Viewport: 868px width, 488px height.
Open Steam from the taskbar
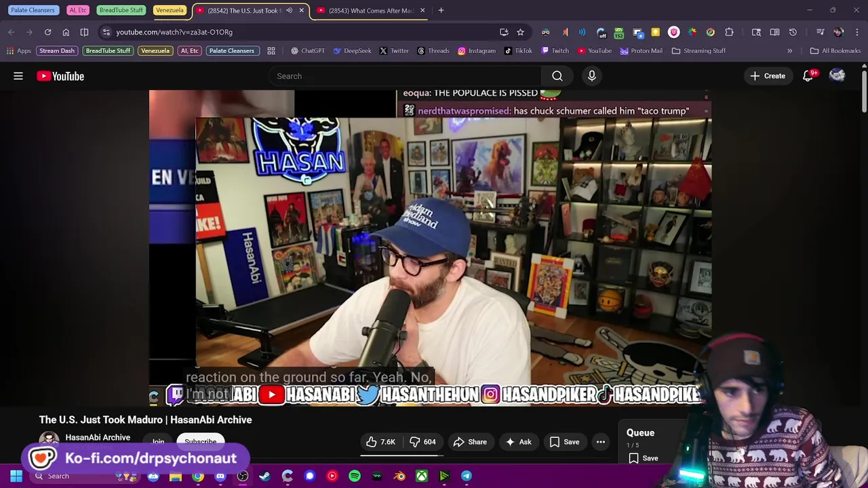point(265,476)
